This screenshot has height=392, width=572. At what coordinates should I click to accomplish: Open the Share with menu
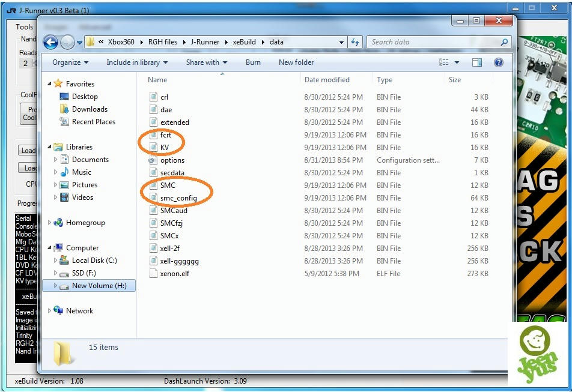206,62
